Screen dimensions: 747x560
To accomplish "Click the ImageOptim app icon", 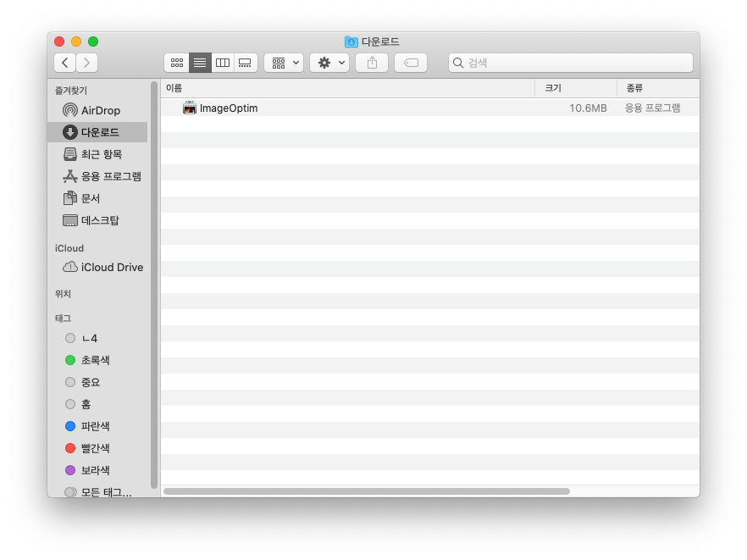I will (190, 108).
